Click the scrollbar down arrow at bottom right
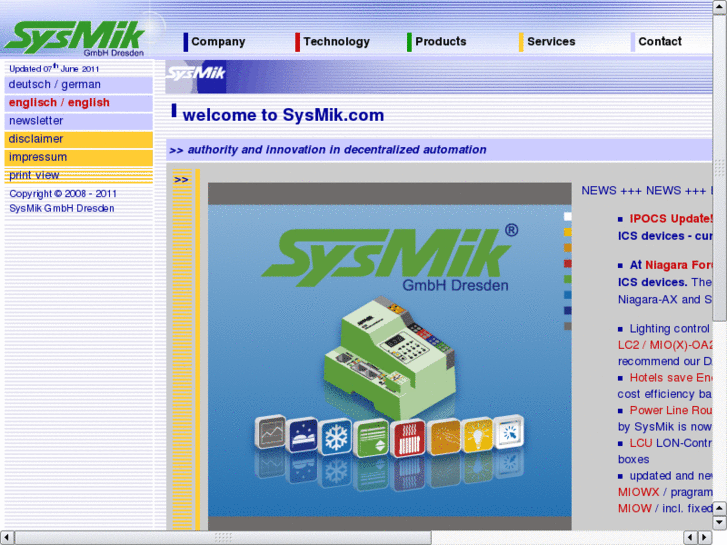The height and width of the screenshot is (545, 727). [x=720, y=522]
